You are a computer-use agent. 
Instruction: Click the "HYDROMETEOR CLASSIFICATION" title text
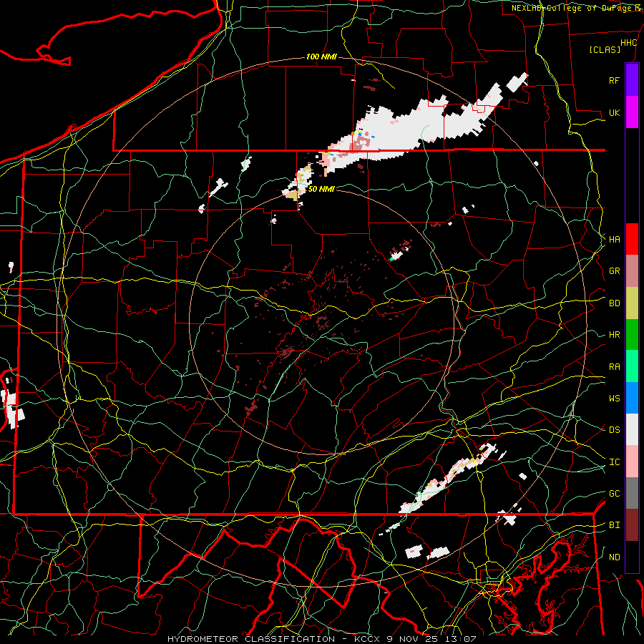pyautogui.click(x=251, y=639)
